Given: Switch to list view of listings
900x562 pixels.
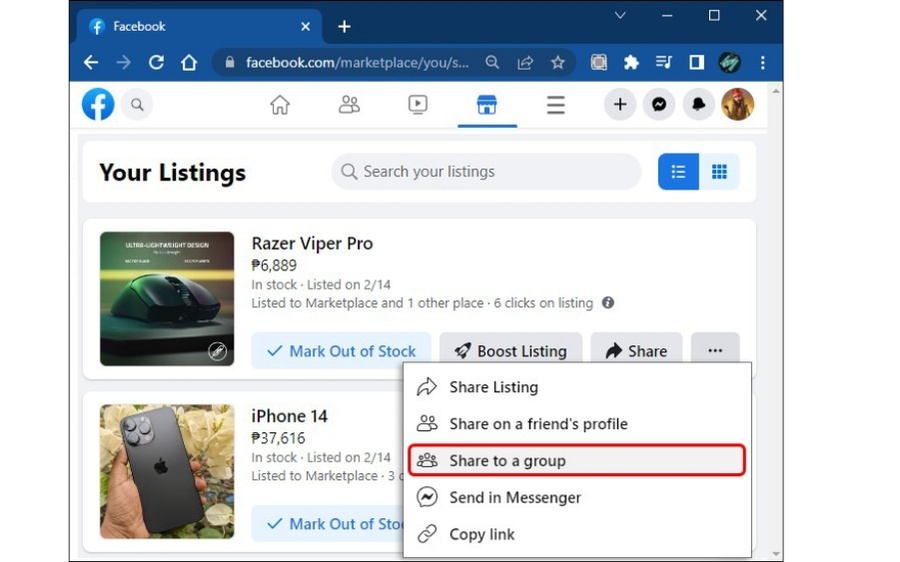Looking at the screenshot, I should click(x=678, y=172).
